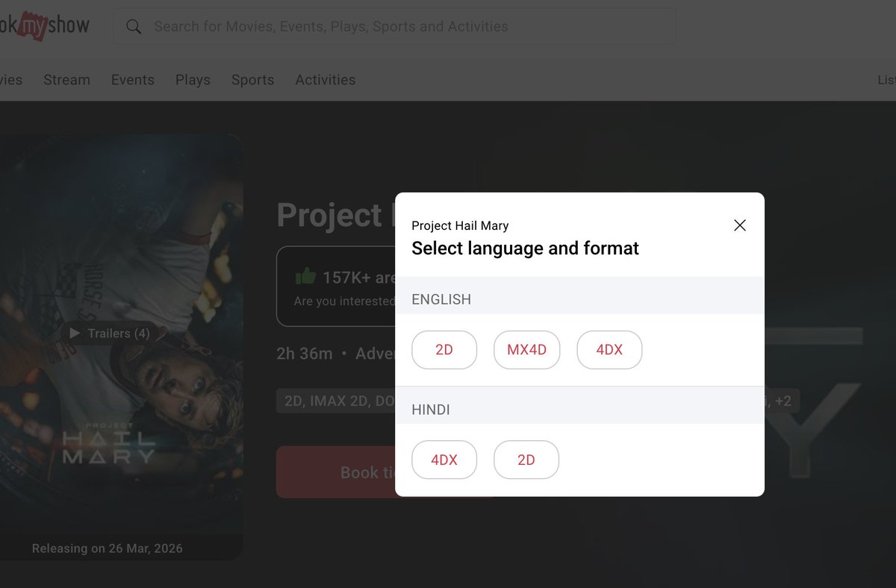Screen dimensions: 896x588
Task: Click the 'Select language and format' heading
Action: (x=525, y=248)
